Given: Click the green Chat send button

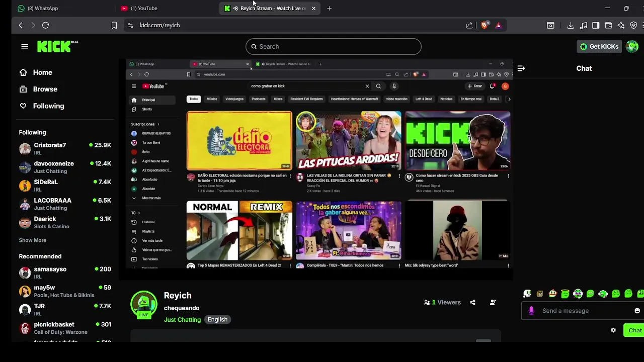Looking at the screenshot, I should [x=634, y=330].
